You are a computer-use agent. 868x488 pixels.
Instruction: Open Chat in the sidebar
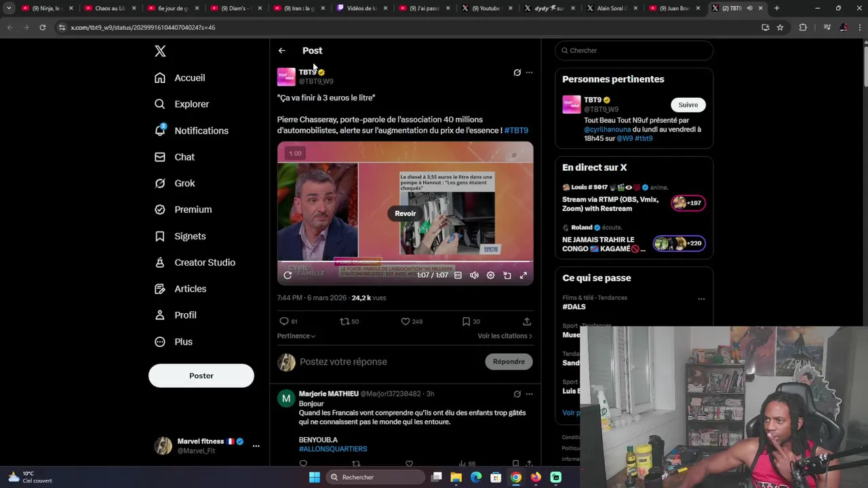[174, 157]
